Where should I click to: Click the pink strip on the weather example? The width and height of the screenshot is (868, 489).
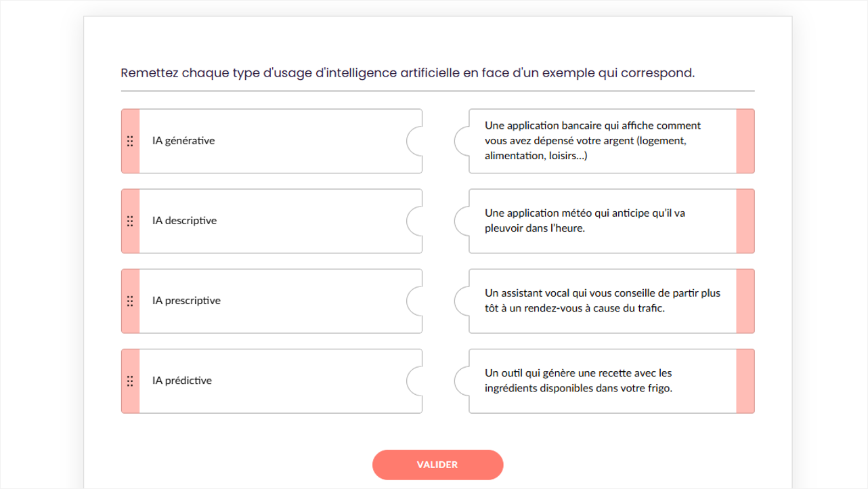[745, 221]
